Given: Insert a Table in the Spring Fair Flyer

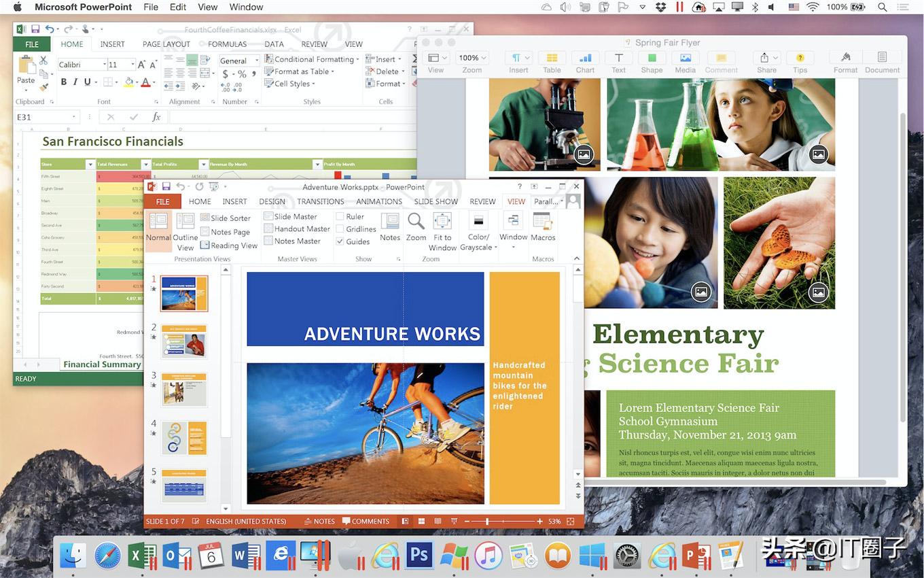Looking at the screenshot, I should (x=551, y=63).
